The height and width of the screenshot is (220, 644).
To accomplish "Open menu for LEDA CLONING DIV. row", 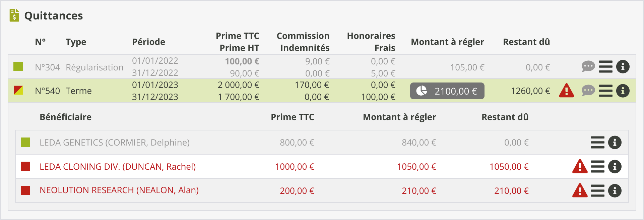I will coord(597,167).
